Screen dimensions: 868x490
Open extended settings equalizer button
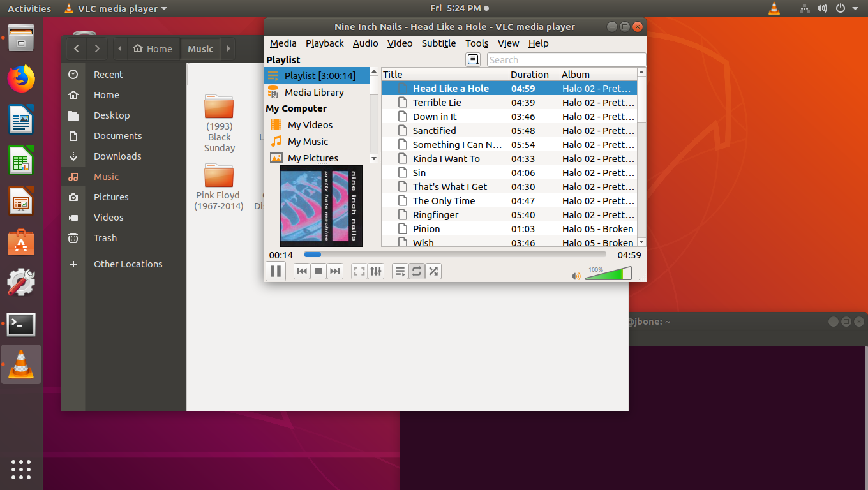tap(376, 271)
